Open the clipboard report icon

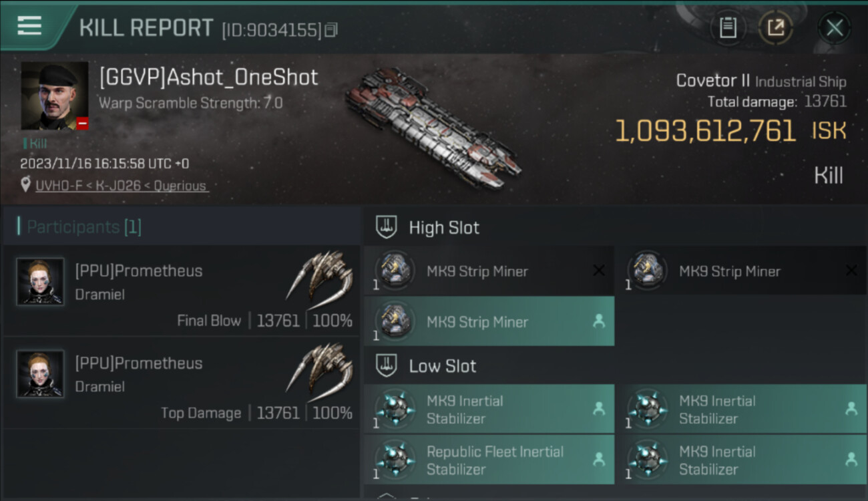pyautogui.click(x=728, y=27)
